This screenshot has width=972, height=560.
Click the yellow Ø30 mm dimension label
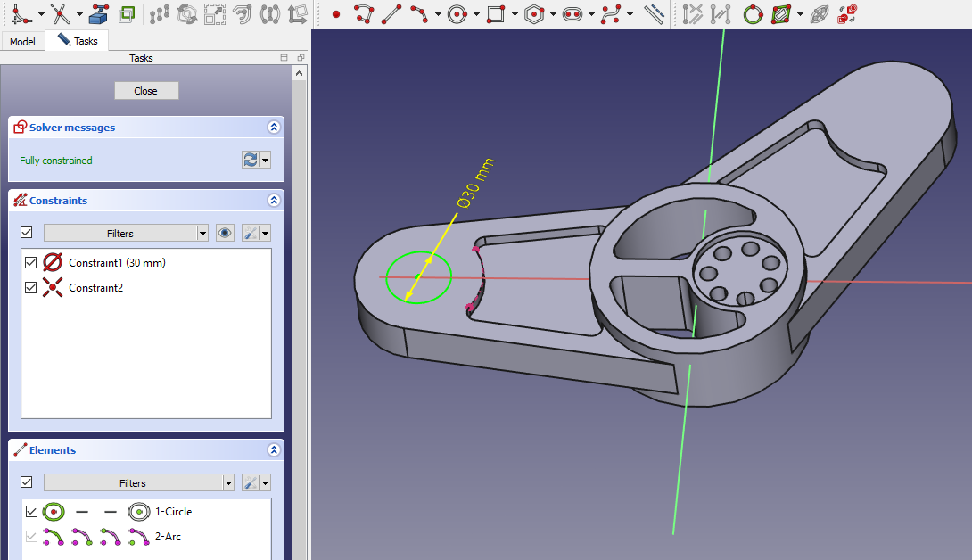click(x=475, y=183)
